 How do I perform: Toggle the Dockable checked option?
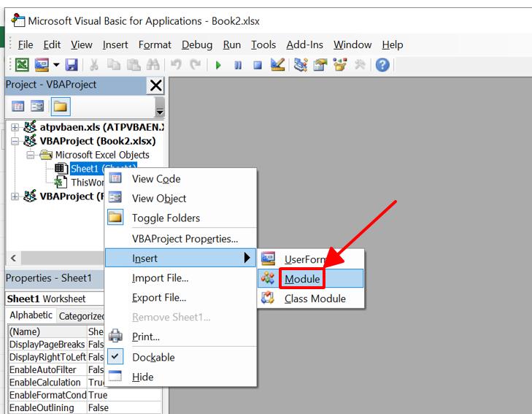click(180, 357)
